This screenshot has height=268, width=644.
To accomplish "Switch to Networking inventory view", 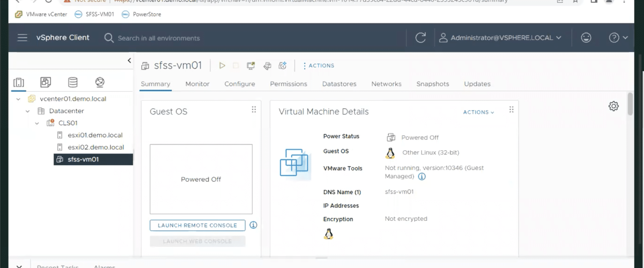I will click(x=100, y=82).
